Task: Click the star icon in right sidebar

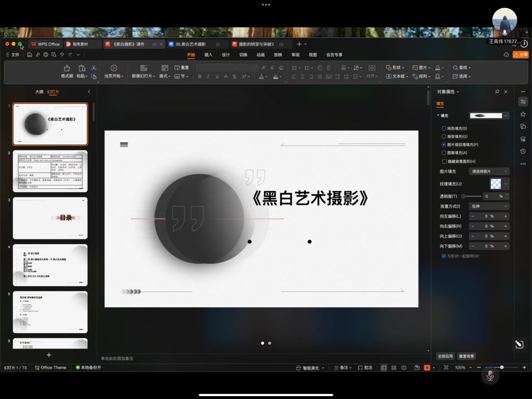Action: (x=523, y=114)
